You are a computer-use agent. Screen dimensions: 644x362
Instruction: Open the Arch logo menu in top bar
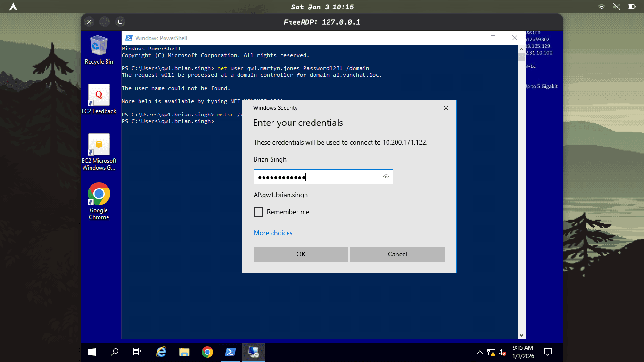pos(13,7)
